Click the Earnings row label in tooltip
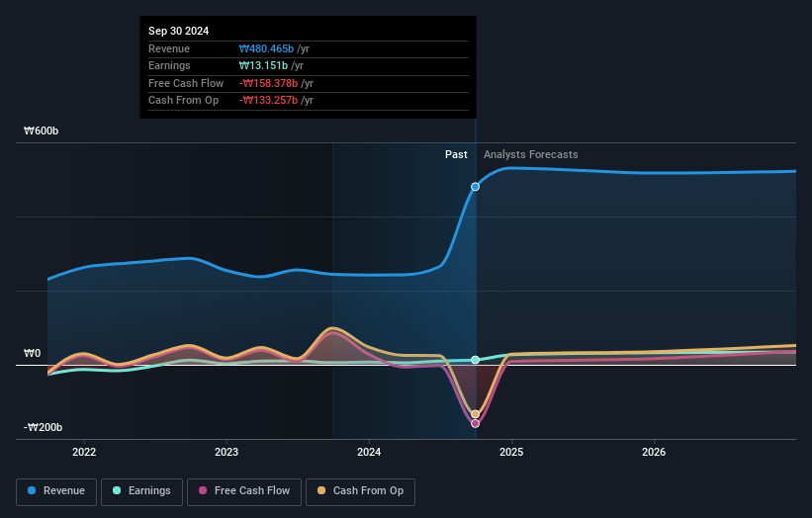The width and height of the screenshot is (812, 518). click(x=169, y=65)
